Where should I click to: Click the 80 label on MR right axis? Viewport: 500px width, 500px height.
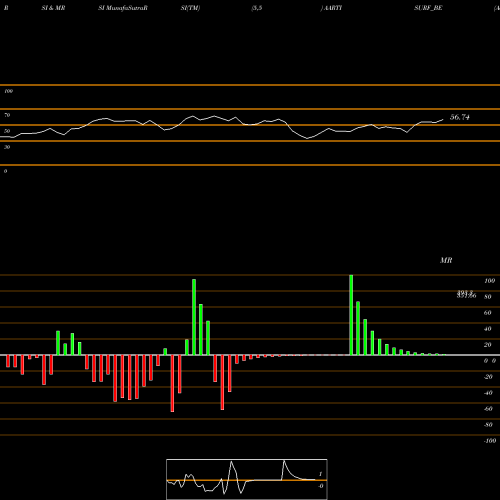tap(488, 297)
